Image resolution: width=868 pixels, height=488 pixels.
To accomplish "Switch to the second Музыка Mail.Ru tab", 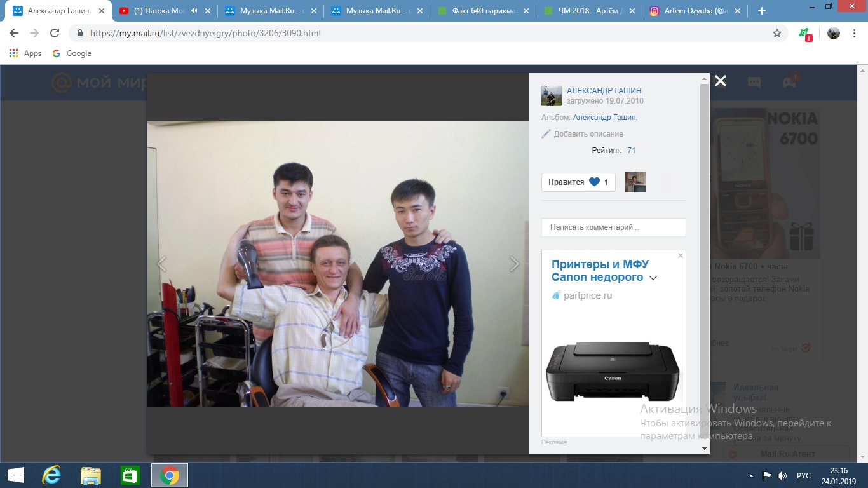I will pos(376,11).
